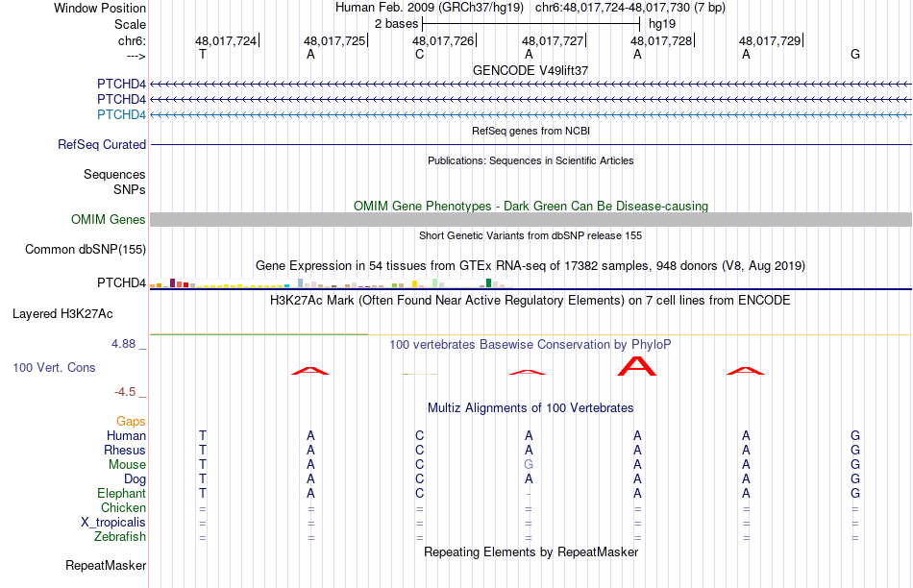
Task: Click the Common dbSNP(155) label
Action: point(86,249)
